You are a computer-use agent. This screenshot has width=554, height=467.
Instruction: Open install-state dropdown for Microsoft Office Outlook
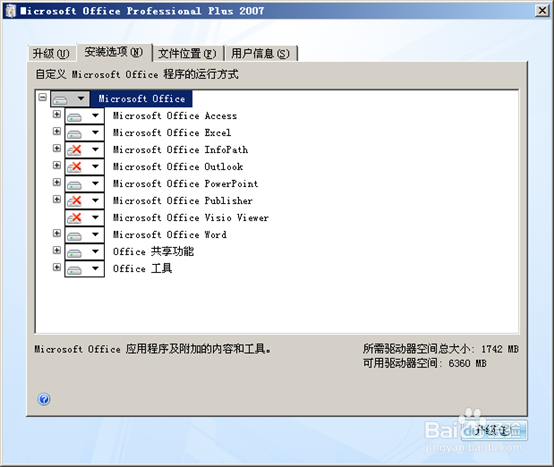(84, 166)
